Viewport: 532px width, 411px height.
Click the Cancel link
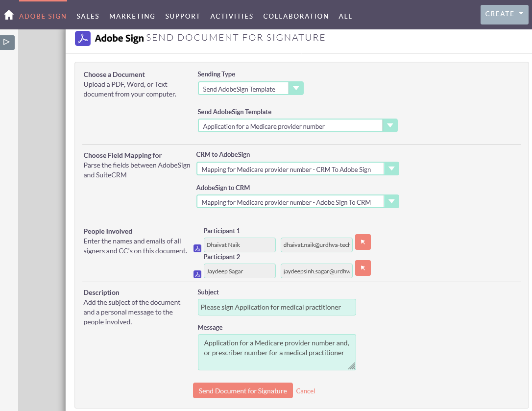click(305, 391)
